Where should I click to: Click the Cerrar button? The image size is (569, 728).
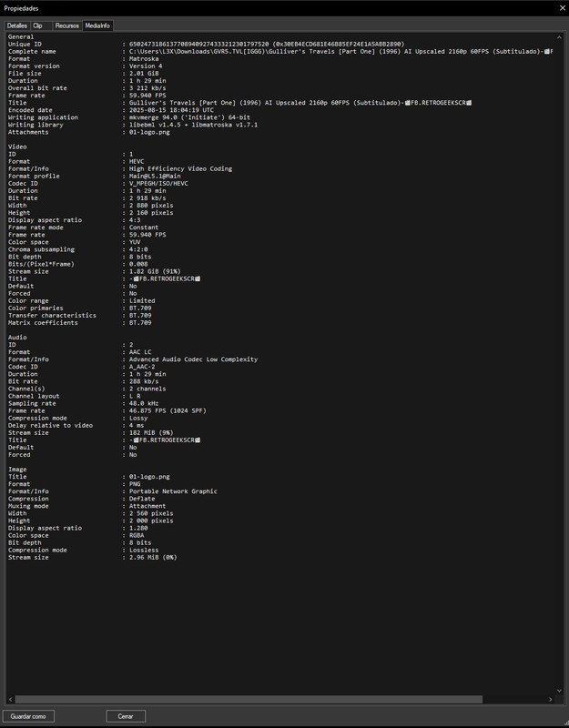pyautogui.click(x=126, y=716)
